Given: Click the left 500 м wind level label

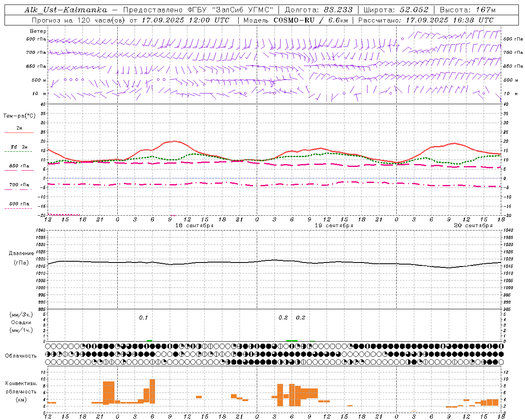Looking at the screenshot, I should tap(39, 80).
